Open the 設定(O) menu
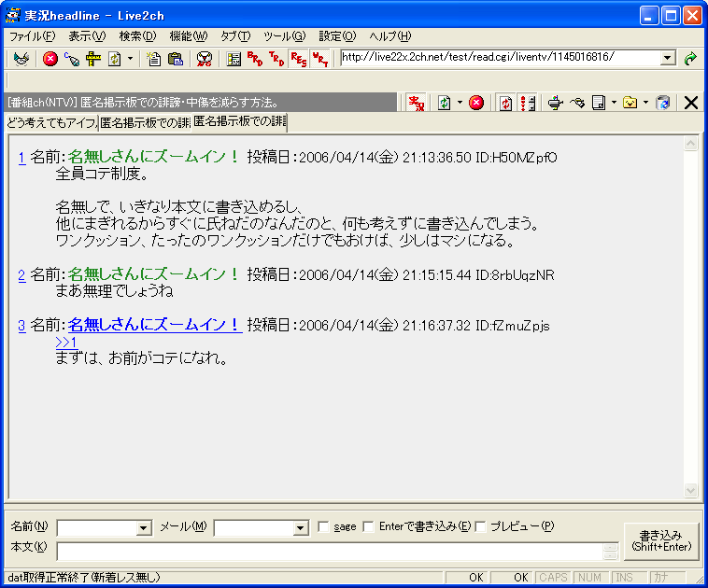Screen dimensions: 708x588 (x=337, y=36)
